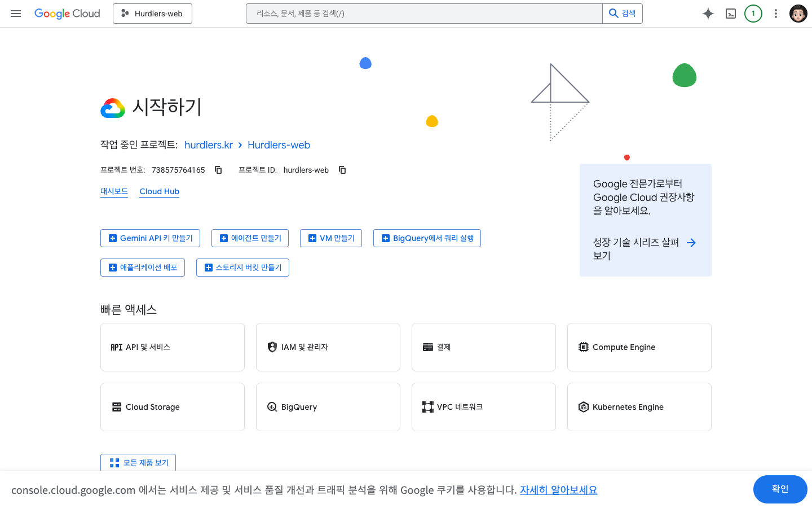Click BigQuery에서 쿼리 실행 button
The image size is (812, 508).
pyautogui.click(x=427, y=238)
